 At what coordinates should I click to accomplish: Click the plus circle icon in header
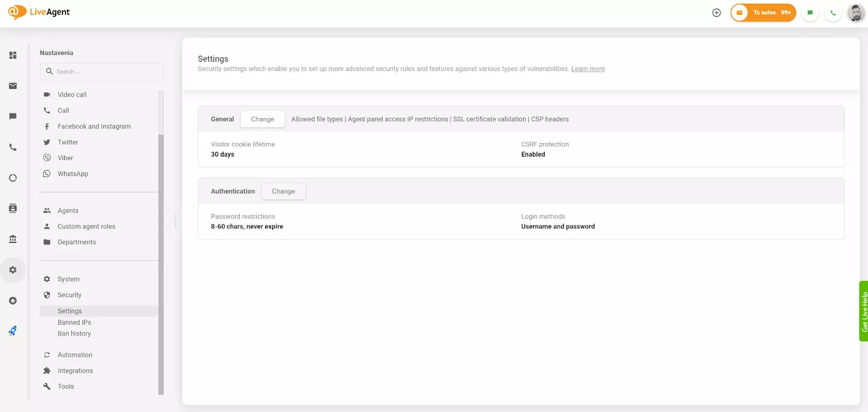tap(717, 12)
